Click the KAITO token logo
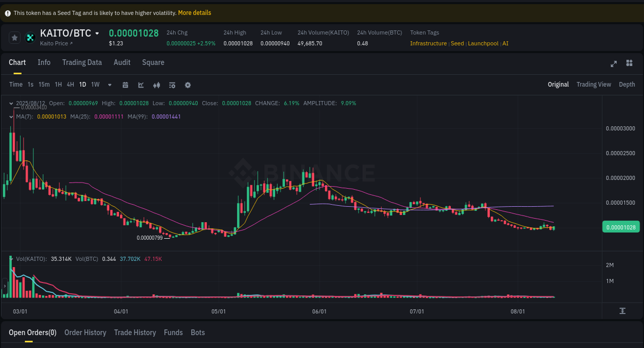Screen dimensions: 644x348 pyautogui.click(x=29, y=37)
